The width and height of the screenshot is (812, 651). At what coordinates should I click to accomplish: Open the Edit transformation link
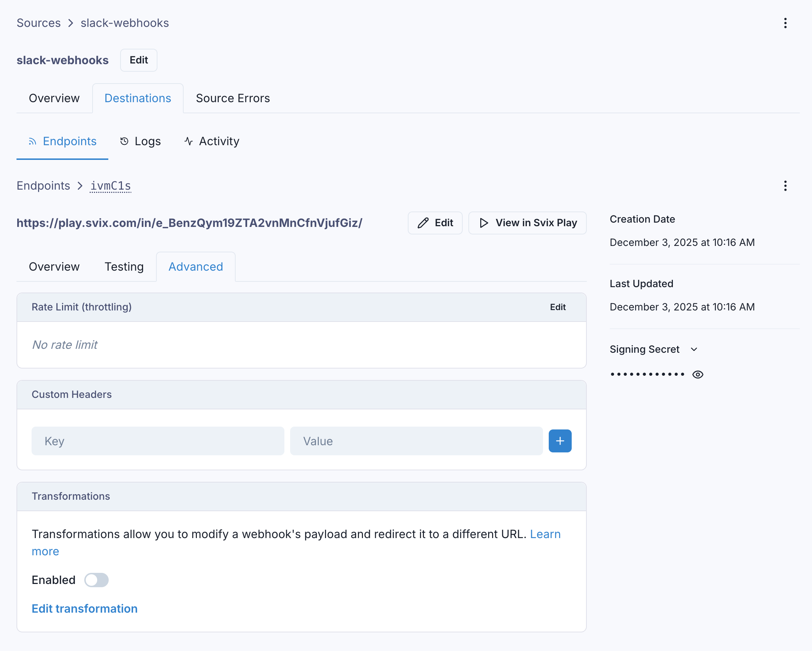84,608
